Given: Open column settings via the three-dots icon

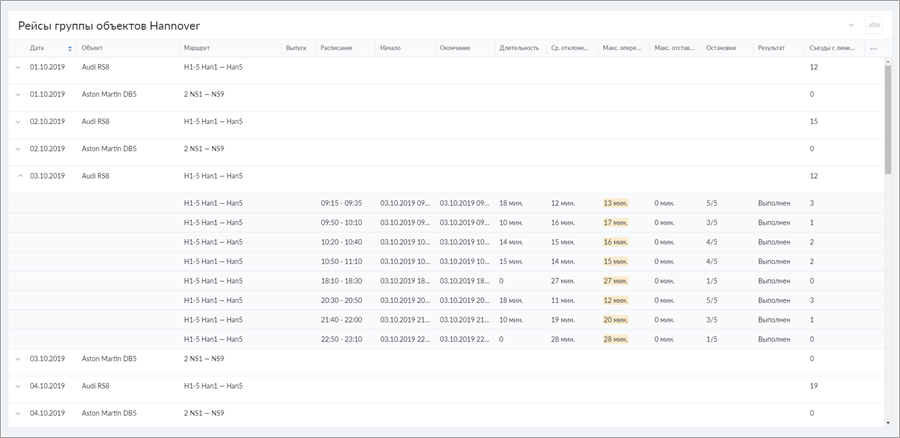Looking at the screenshot, I should coord(873,48).
